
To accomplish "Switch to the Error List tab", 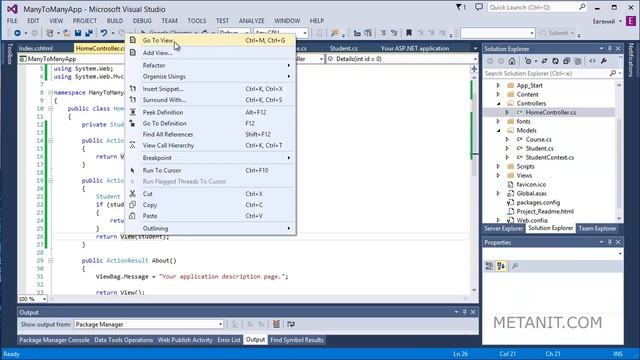I will [229, 340].
